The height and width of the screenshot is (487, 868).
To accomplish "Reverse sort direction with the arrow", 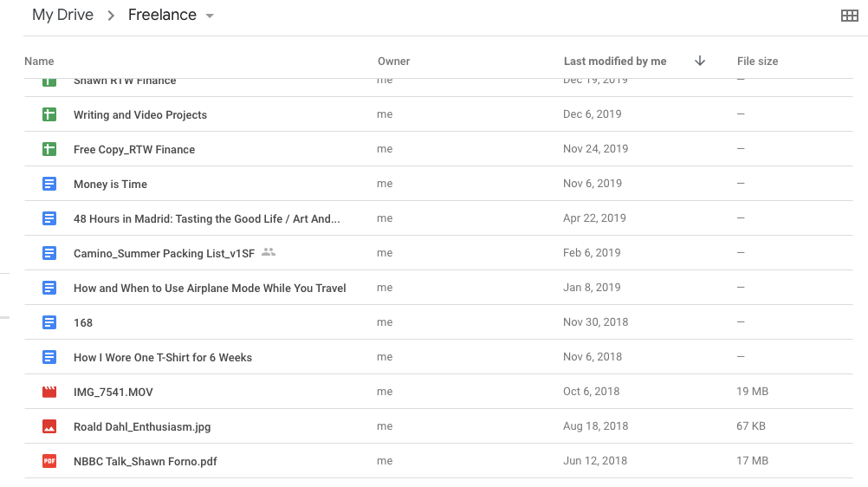I will pos(700,61).
